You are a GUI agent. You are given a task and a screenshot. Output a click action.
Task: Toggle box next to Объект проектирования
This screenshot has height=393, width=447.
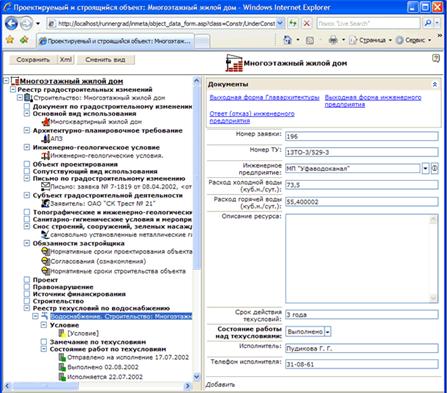[27, 164]
